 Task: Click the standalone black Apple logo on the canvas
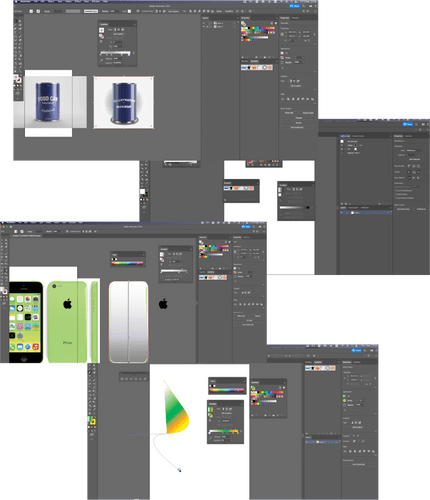163,303
